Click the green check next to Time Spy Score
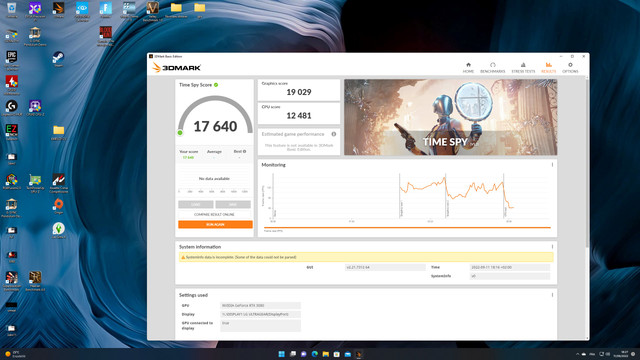The width and height of the screenshot is (640, 360). click(216, 85)
